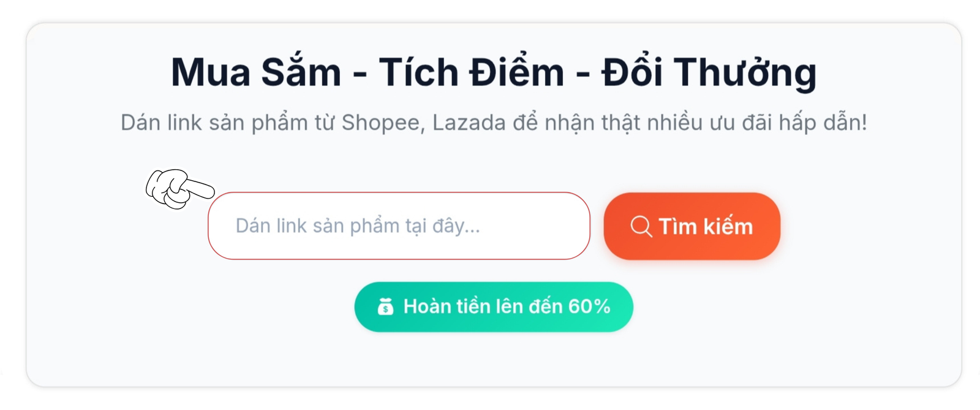Click the word Shopee in the subtitle
Viewport: 980px width, 410px height.
pyautogui.click(x=380, y=121)
